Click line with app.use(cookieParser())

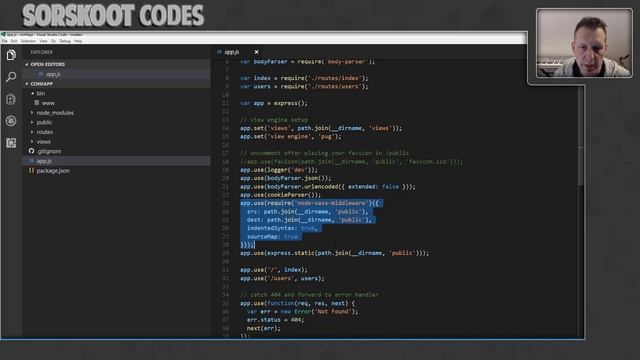point(280,195)
